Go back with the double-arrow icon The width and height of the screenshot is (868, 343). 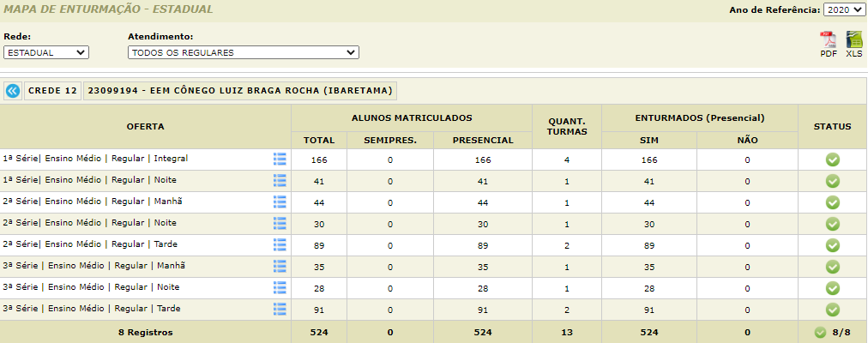click(x=13, y=91)
